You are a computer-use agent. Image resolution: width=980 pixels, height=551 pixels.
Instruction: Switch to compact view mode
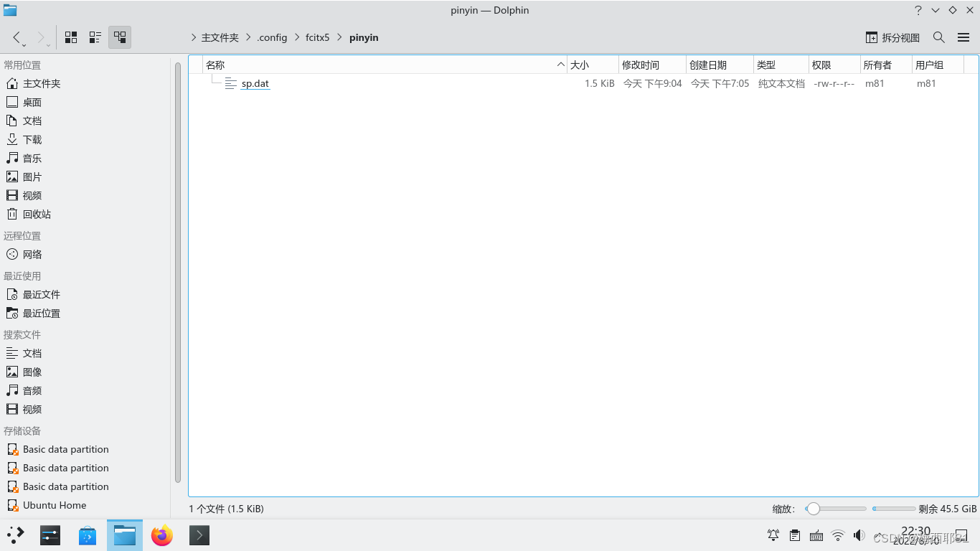95,37
